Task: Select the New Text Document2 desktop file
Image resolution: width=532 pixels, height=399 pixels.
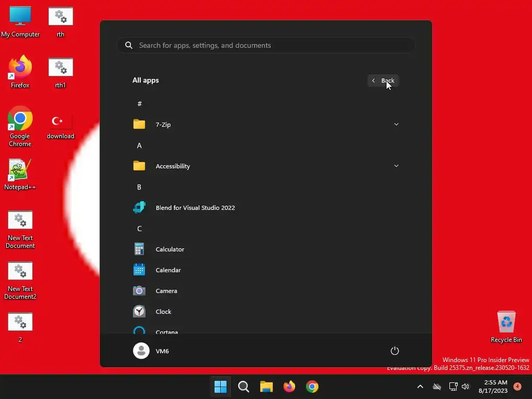Action: (20, 281)
